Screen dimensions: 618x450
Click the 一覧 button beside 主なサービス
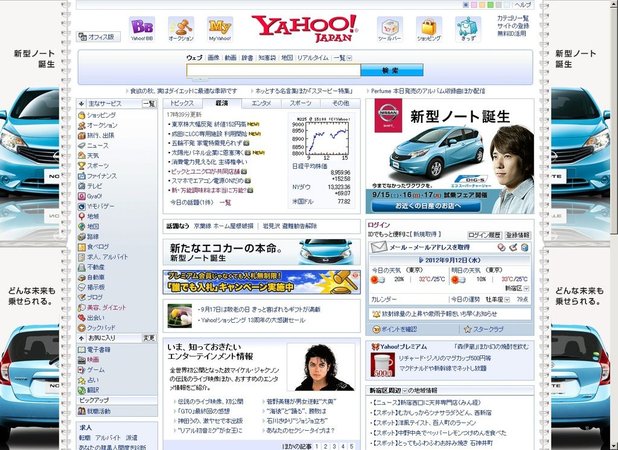click(149, 104)
